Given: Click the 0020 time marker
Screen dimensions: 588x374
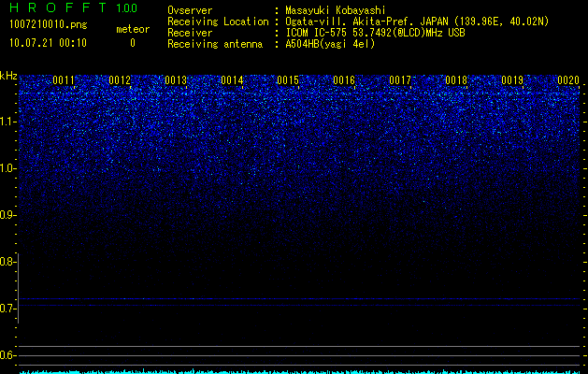Looking at the screenshot, I should click(568, 80).
